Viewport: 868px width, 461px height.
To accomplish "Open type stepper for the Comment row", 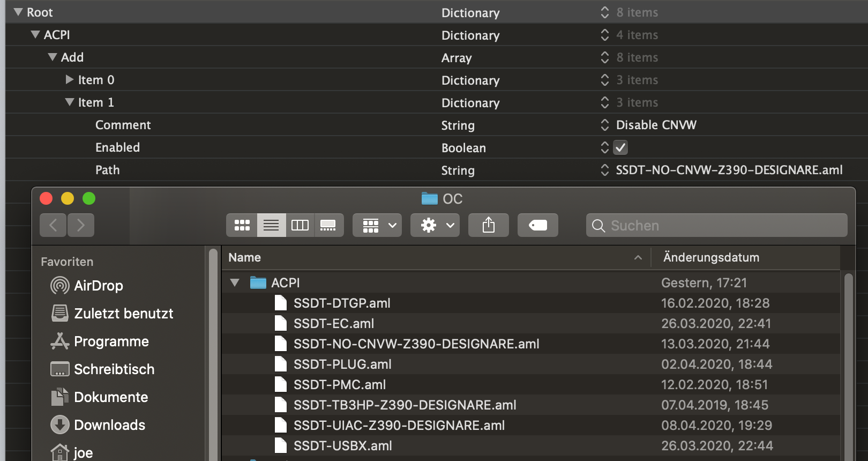I will [x=605, y=125].
